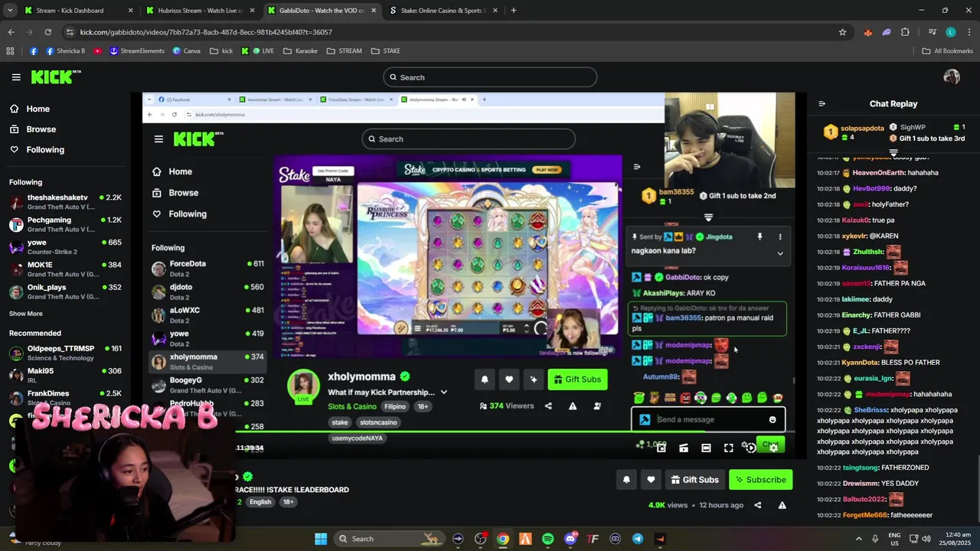The height and width of the screenshot is (551, 980).
Task: Toggle follow heart for GabbiDoto
Action: (x=651, y=480)
